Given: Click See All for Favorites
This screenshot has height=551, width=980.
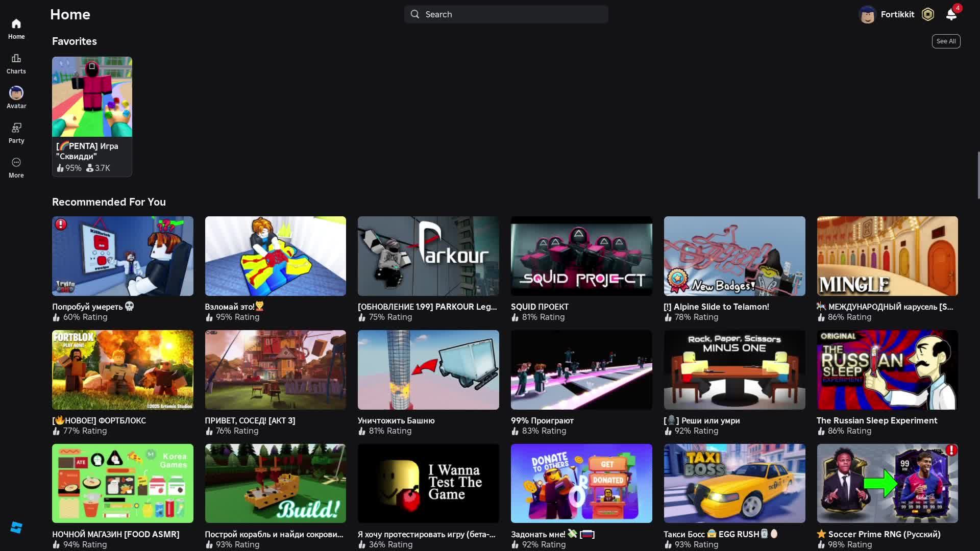Looking at the screenshot, I should point(946,41).
